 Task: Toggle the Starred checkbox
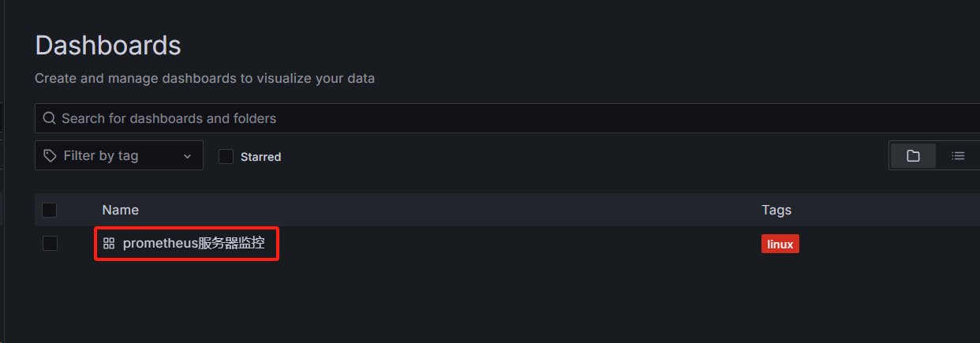226,156
